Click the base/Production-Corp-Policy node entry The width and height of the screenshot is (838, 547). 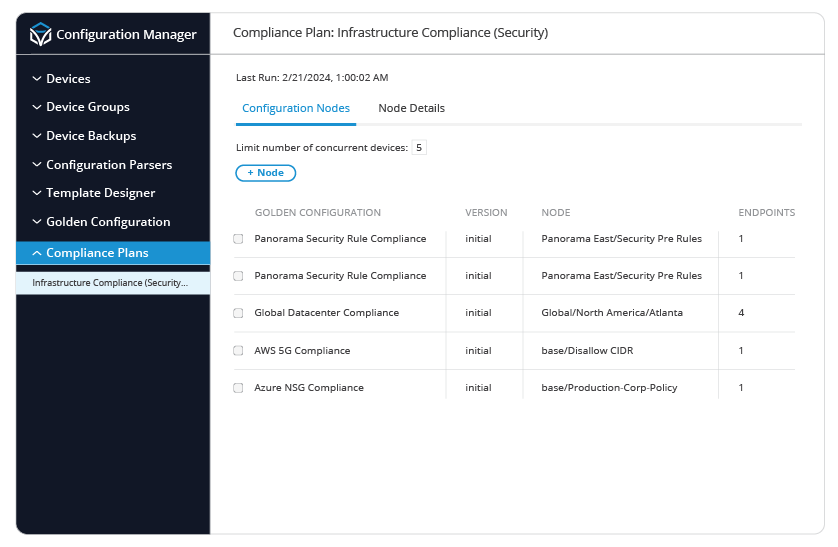(x=609, y=388)
